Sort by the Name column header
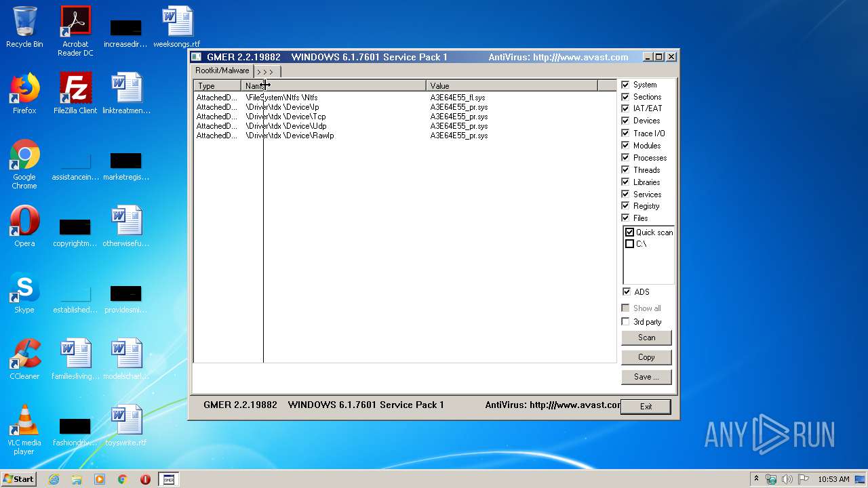Screen dimensions: 868x488 click(x=334, y=85)
